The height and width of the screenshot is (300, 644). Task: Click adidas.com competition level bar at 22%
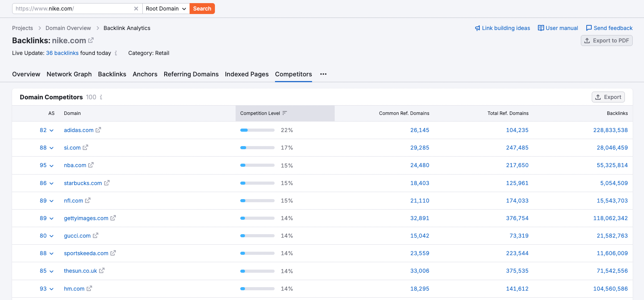tap(257, 130)
